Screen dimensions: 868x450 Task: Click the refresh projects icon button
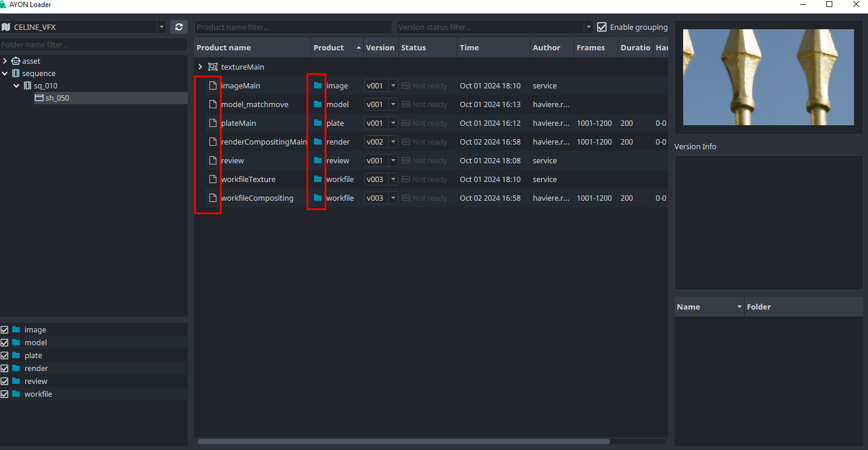(x=179, y=27)
